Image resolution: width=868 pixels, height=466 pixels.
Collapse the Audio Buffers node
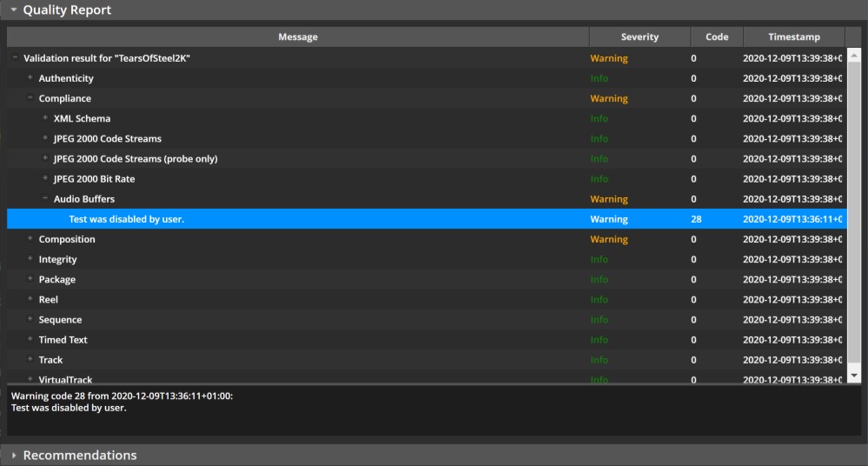(45, 198)
